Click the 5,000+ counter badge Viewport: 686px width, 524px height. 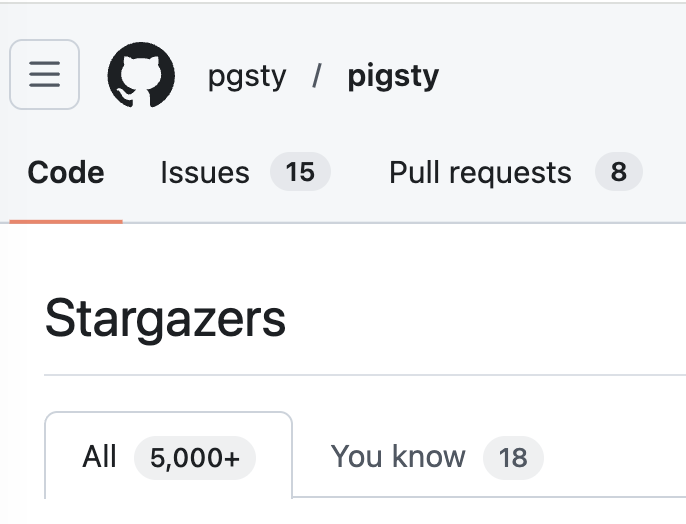[195, 458]
